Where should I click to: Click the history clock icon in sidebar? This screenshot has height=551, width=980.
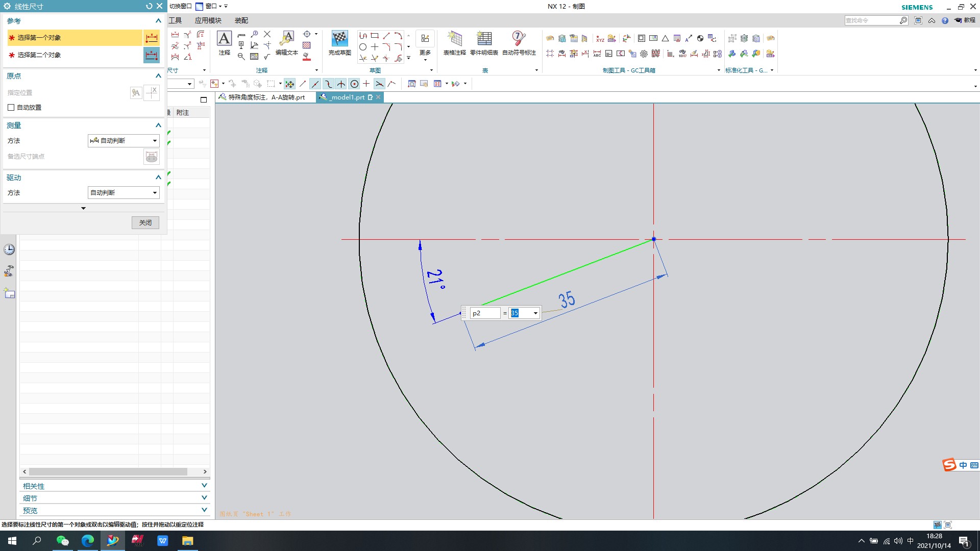9,249
